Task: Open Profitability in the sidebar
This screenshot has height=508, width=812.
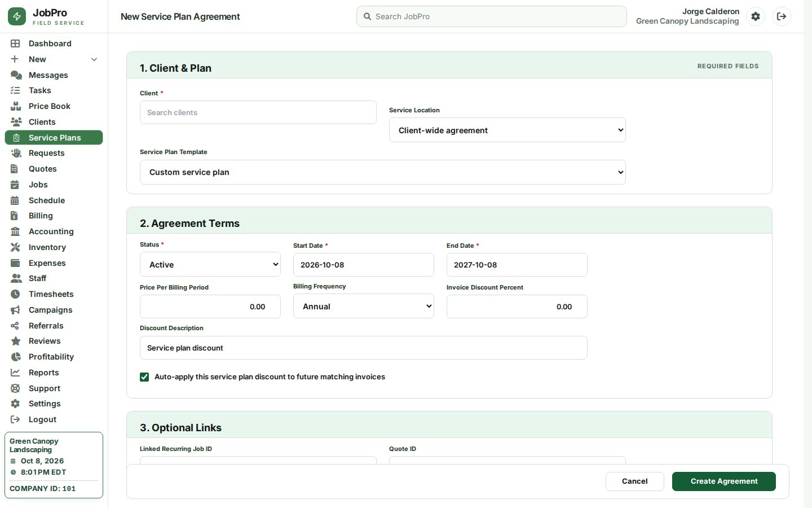Action: [x=54, y=357]
